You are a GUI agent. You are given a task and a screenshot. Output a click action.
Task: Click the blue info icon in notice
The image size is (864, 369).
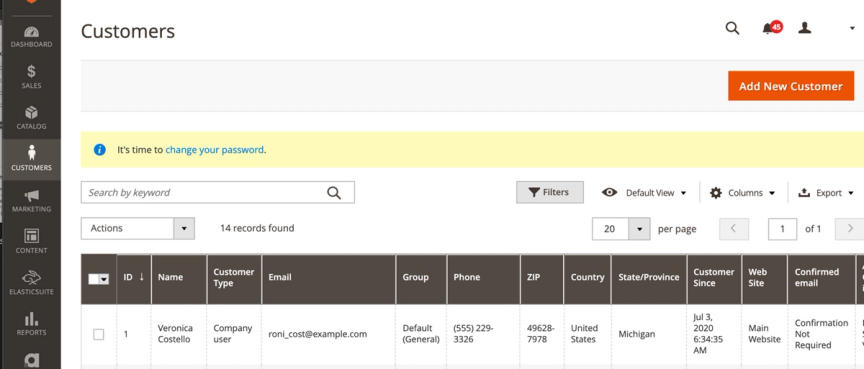coord(100,150)
